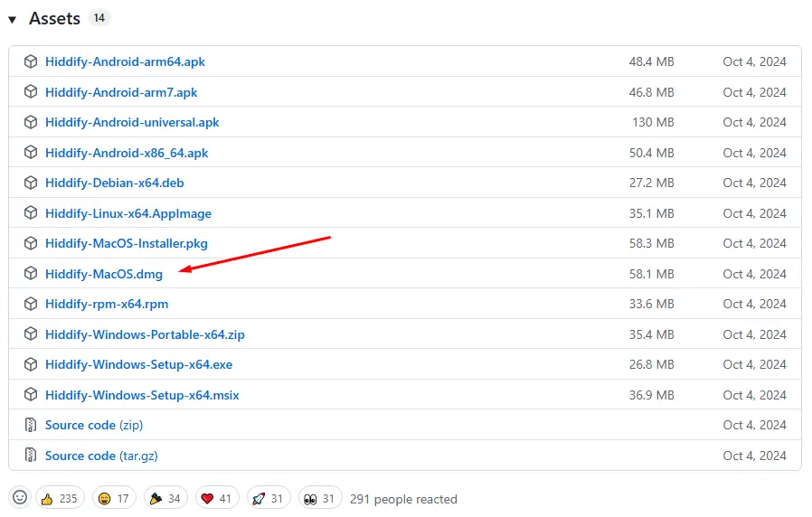This screenshot has width=812, height=517.
Task: Open the add reaction smiley picker
Action: [x=20, y=498]
